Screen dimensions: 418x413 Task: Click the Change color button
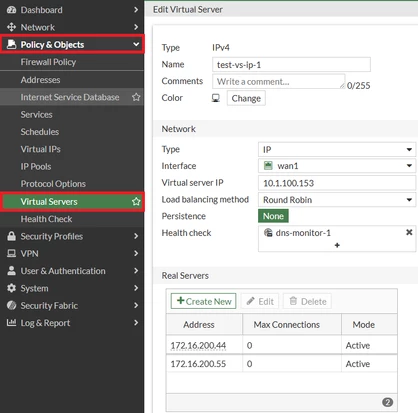(246, 98)
